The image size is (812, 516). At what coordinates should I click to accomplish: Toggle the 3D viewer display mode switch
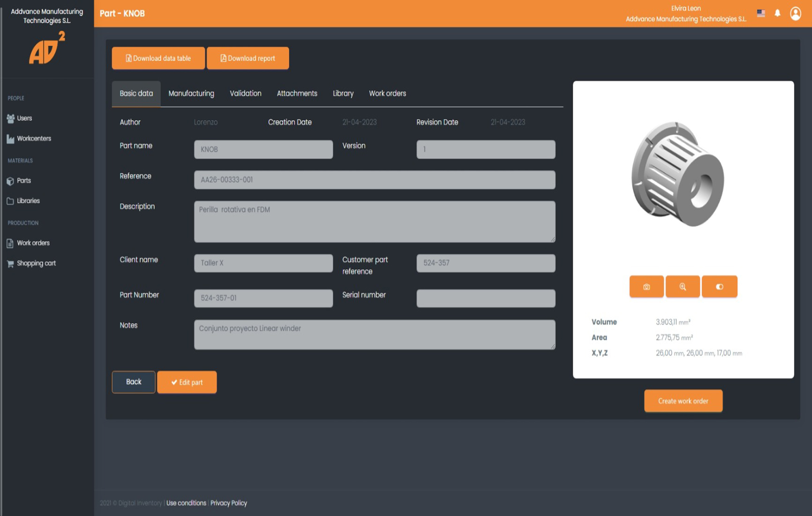(x=719, y=286)
